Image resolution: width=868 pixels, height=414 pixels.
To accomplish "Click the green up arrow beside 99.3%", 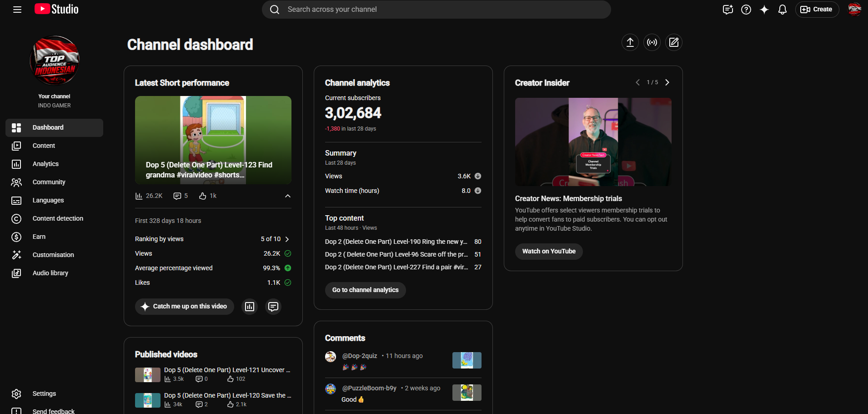I will 288,268.
